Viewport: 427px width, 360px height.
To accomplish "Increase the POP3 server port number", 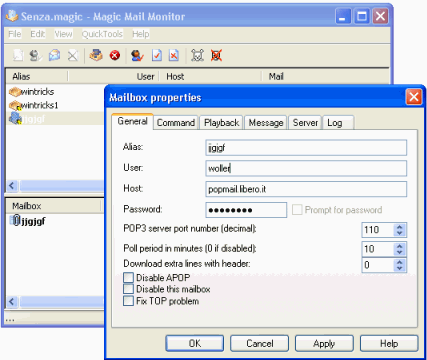I will click(400, 226).
